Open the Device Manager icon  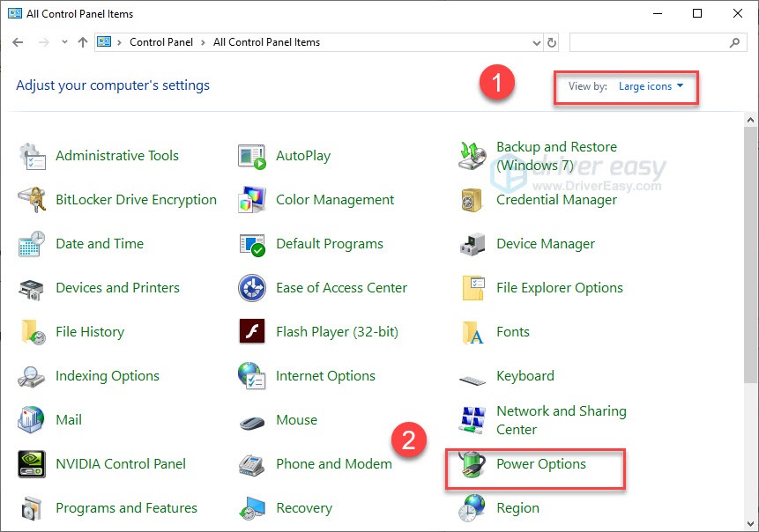coord(472,244)
